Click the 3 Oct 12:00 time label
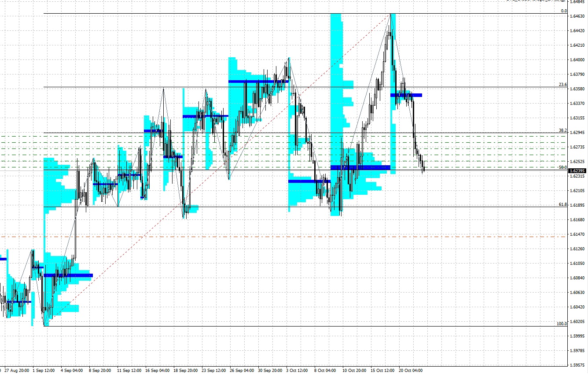This screenshot has height=375, width=588. [297, 371]
